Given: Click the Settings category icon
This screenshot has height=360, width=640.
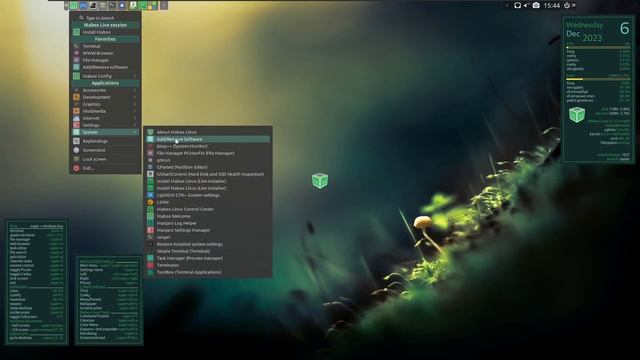Looking at the screenshot, I should click(x=76, y=125).
